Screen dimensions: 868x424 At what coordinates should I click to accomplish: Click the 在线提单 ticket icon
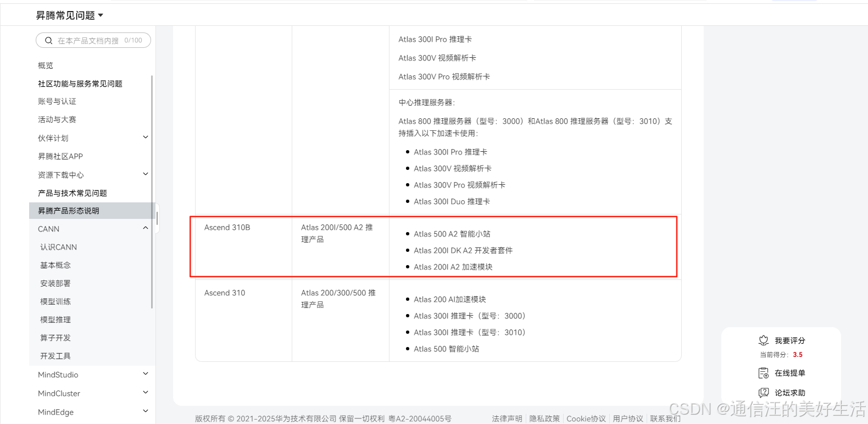pos(764,373)
